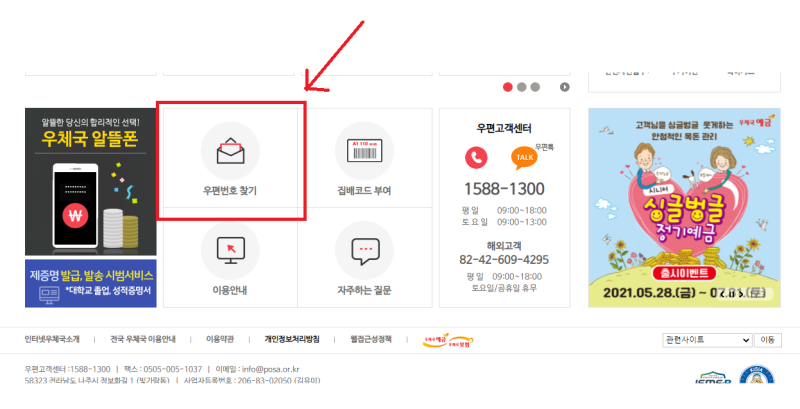Click the orange TALK 우편톡 icon
Image resolution: width=800 pixels, height=409 pixels.
(524, 158)
